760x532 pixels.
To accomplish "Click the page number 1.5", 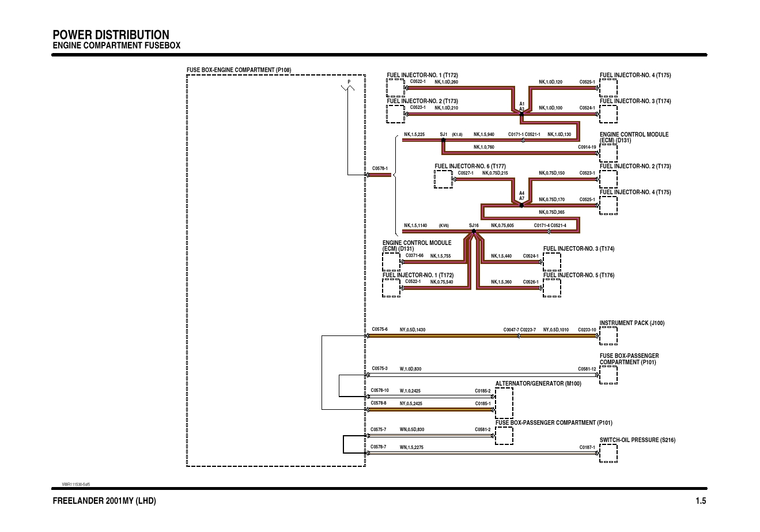I will (x=700, y=501).
